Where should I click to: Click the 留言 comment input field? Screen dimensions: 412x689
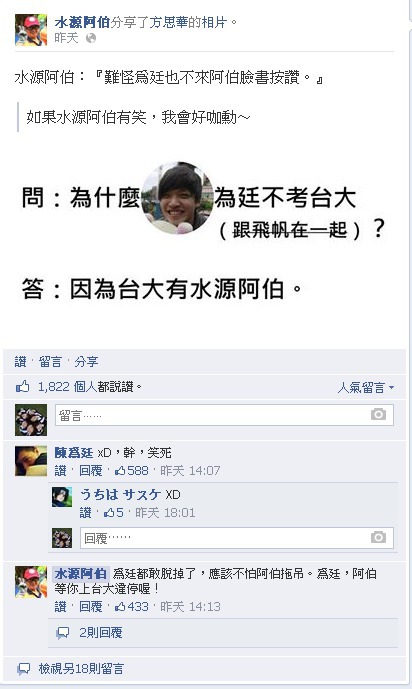pos(224,415)
